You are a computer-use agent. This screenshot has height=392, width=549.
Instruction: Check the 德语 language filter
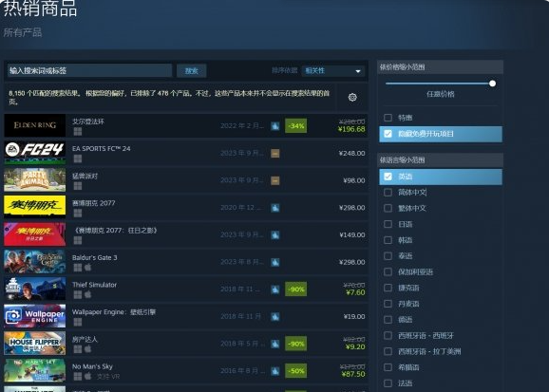[x=388, y=320]
